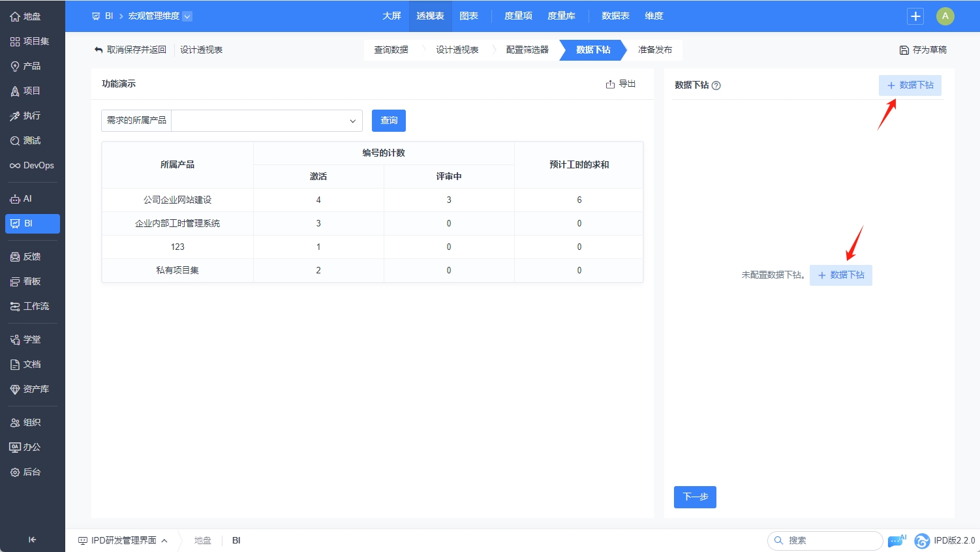This screenshot has height=552, width=980.
Task: Expand the 宏观管理维度 breadcrumb dropdown
Action: click(187, 16)
